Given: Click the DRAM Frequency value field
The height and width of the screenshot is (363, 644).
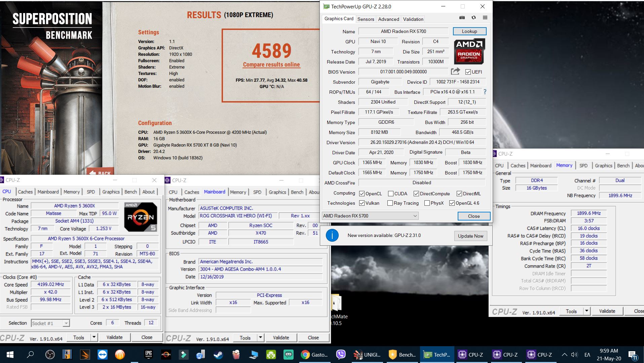Looking at the screenshot, I should click(589, 213).
